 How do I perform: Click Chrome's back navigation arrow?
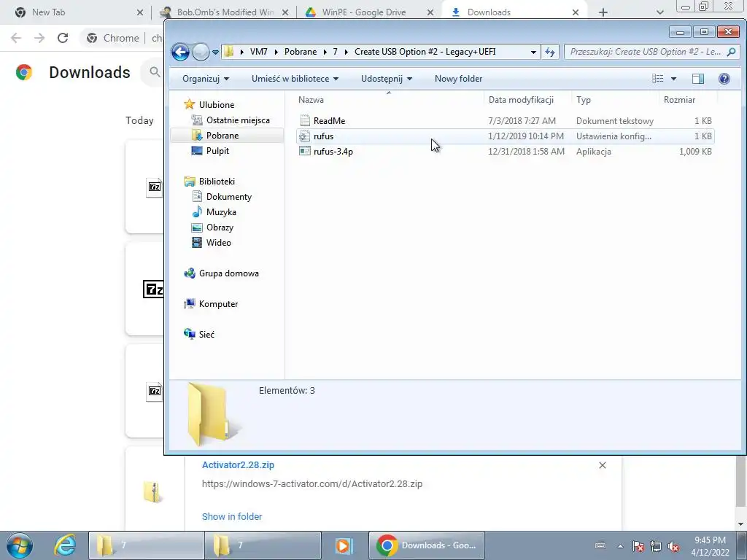pyautogui.click(x=16, y=38)
